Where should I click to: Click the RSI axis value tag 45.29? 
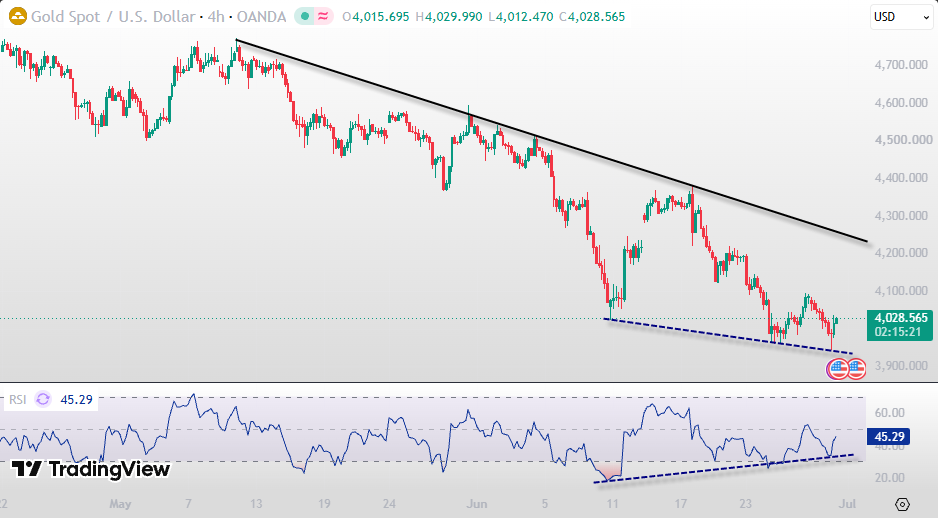[x=888, y=437]
